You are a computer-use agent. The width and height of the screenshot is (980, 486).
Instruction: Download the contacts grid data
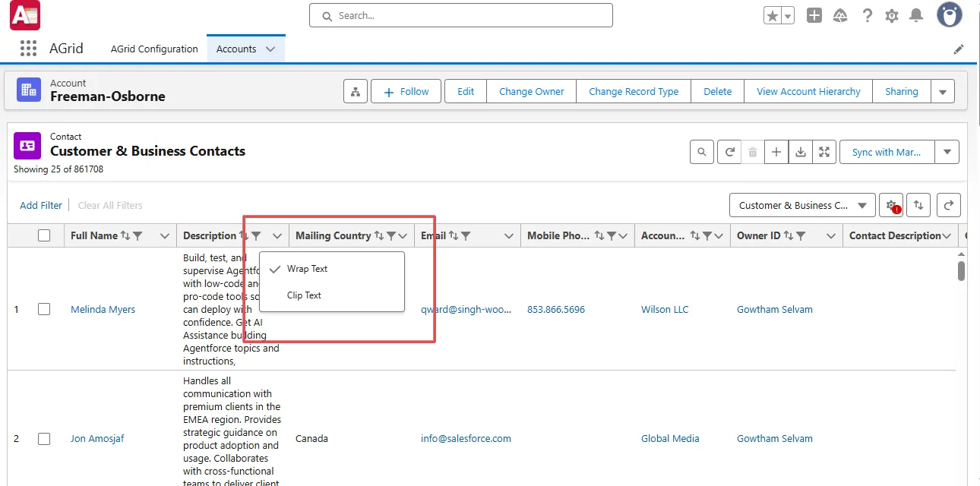[x=801, y=152]
